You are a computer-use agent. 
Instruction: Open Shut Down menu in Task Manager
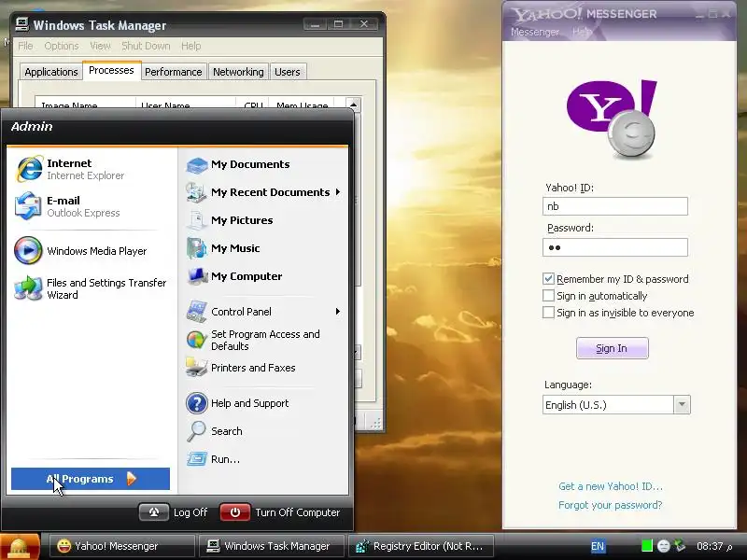(146, 46)
